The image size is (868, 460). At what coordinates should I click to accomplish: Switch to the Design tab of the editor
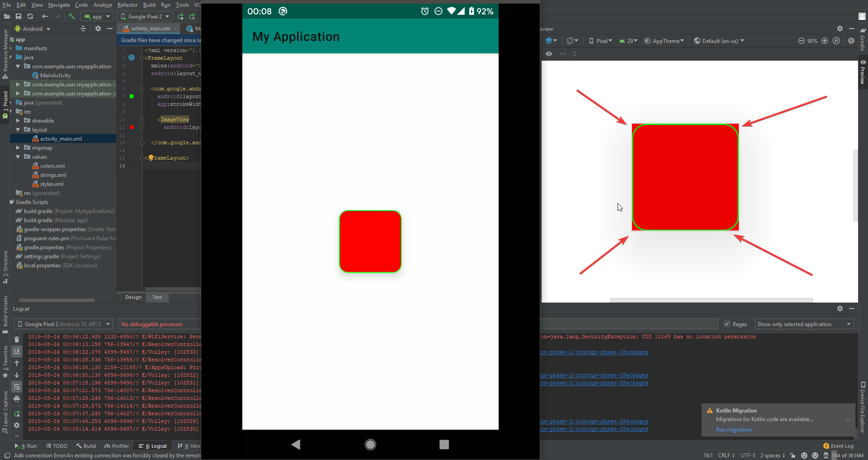point(133,297)
